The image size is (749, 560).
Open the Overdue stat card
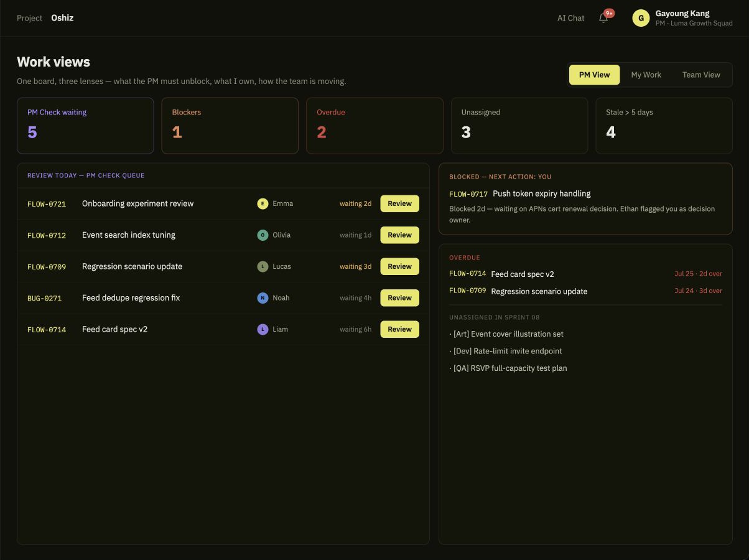coord(374,126)
